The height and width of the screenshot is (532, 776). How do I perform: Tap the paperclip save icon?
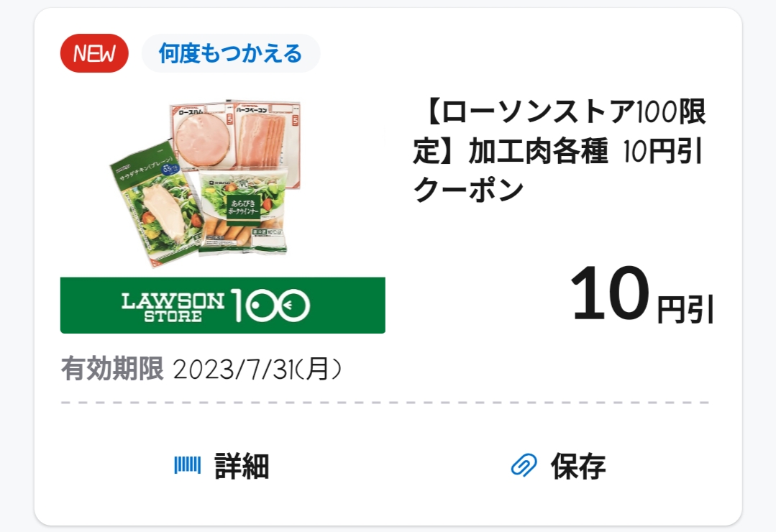(x=524, y=466)
